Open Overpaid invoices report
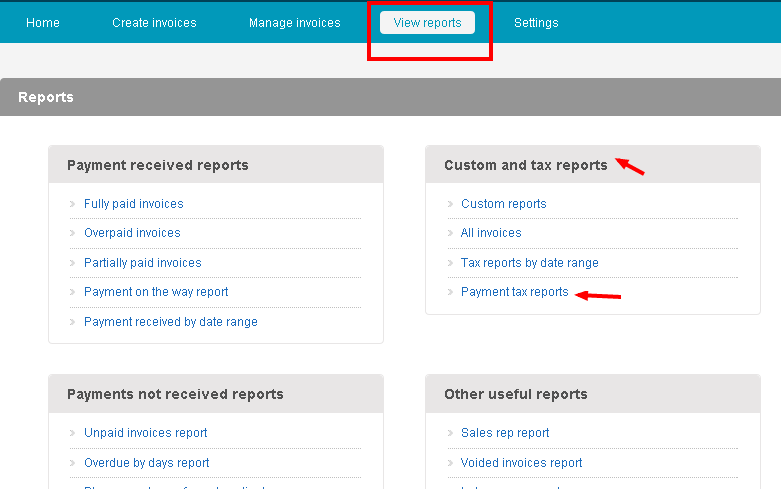The height and width of the screenshot is (489, 781). point(132,233)
